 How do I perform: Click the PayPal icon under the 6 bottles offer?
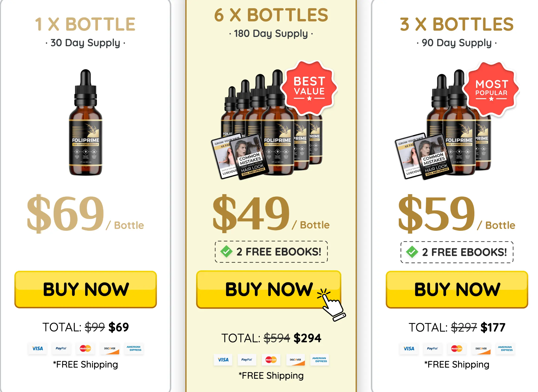[x=247, y=360]
